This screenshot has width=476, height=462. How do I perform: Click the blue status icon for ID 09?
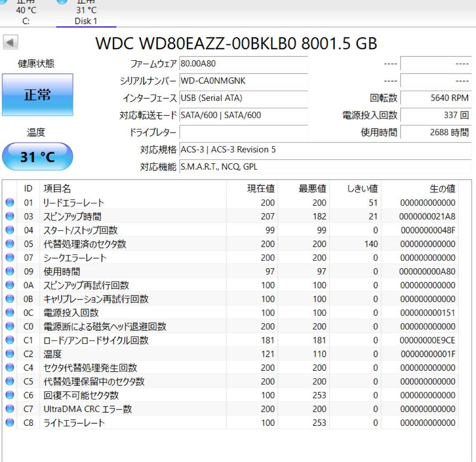(10, 271)
